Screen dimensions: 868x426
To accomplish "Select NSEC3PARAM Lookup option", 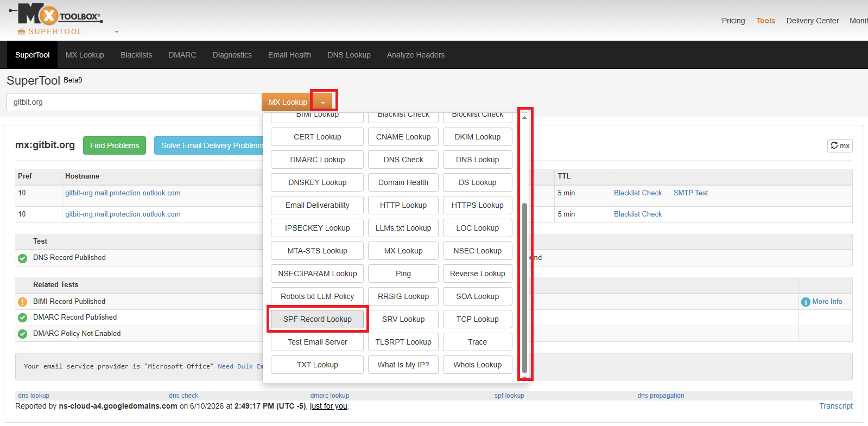I will tap(318, 274).
